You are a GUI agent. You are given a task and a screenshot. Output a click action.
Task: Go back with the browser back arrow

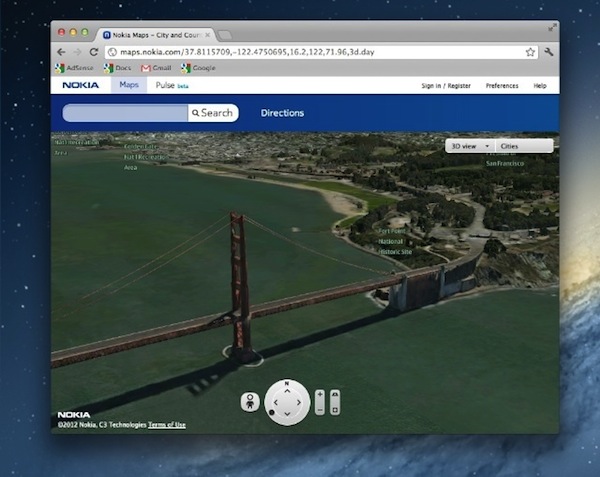click(61, 52)
